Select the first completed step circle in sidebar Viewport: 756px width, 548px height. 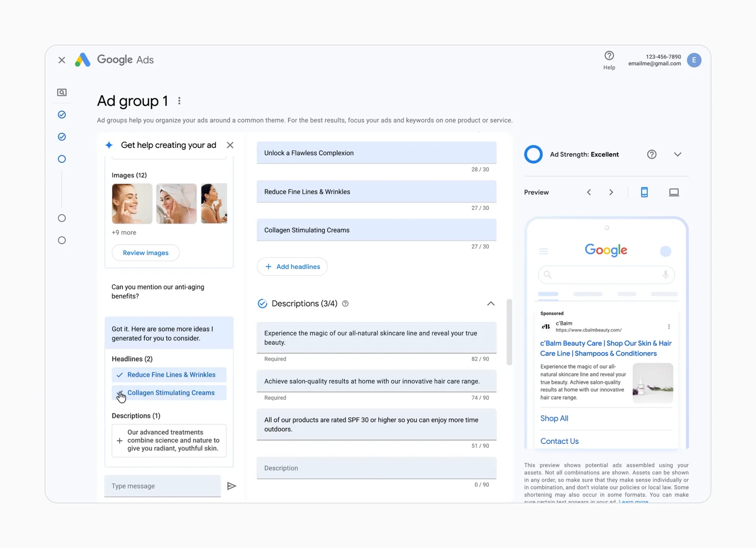click(61, 115)
